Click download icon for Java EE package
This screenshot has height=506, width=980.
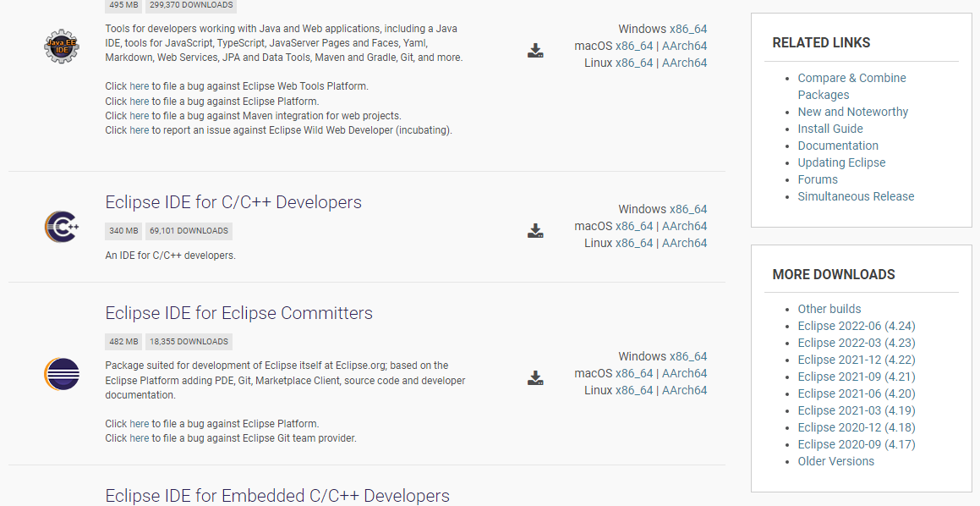[x=535, y=51]
